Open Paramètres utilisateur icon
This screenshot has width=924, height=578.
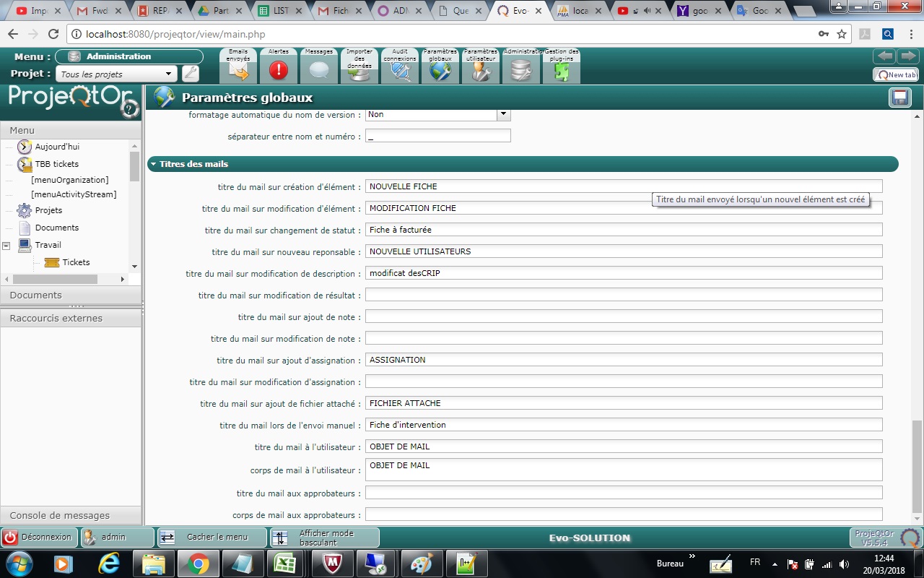481,70
